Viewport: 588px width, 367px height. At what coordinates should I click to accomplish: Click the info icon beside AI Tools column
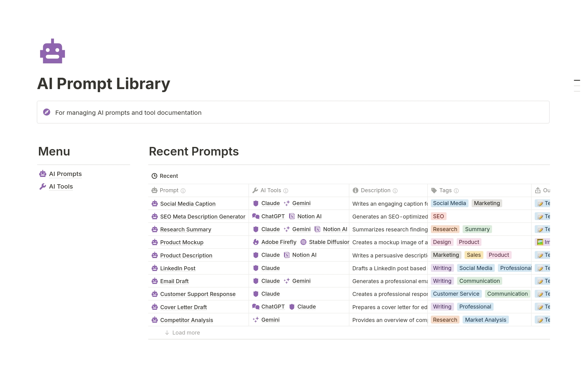286,191
